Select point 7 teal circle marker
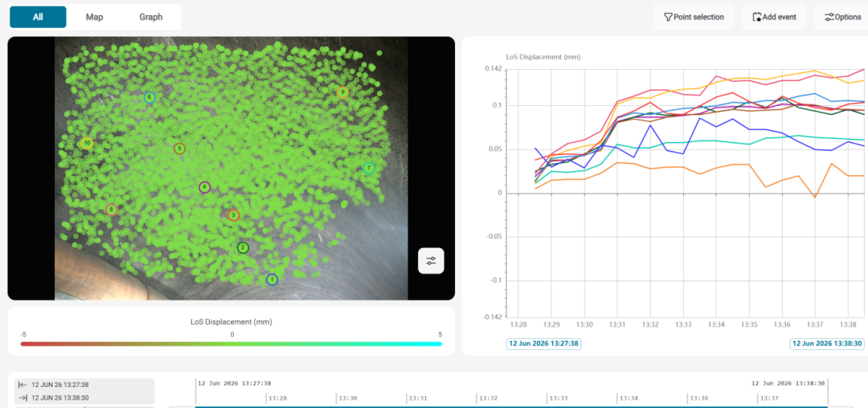The width and height of the screenshot is (868, 408). 369,169
